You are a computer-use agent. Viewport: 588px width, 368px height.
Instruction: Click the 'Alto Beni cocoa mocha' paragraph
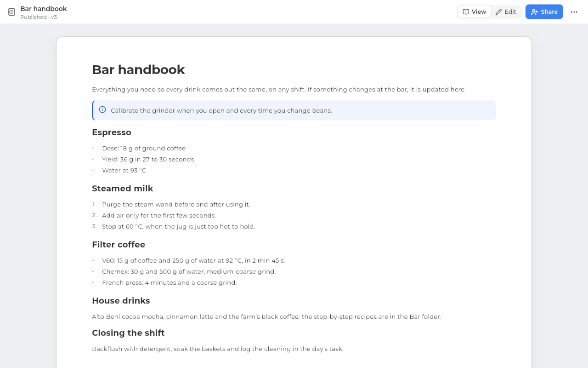pos(266,316)
